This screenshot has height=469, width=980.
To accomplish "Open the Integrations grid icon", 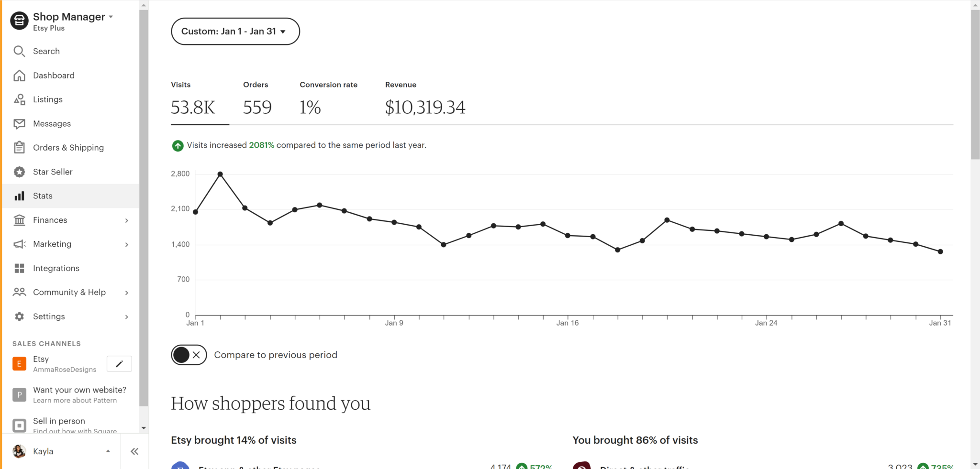I will [20, 268].
